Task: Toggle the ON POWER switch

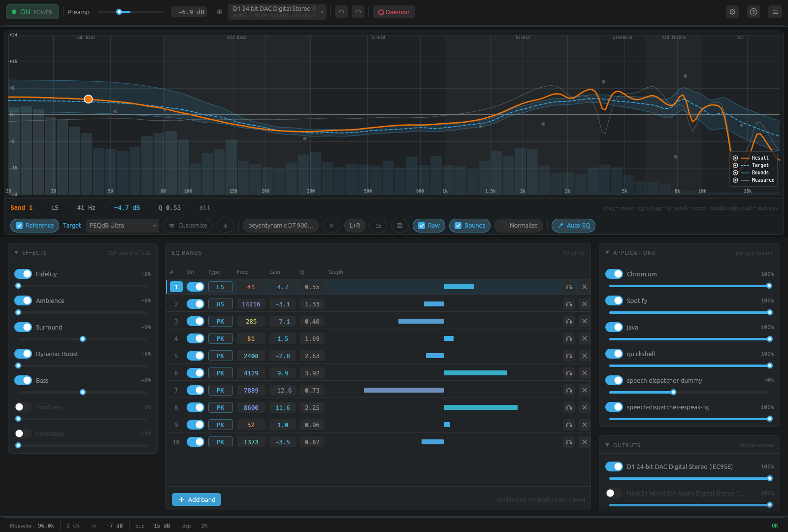Action: tap(33, 12)
